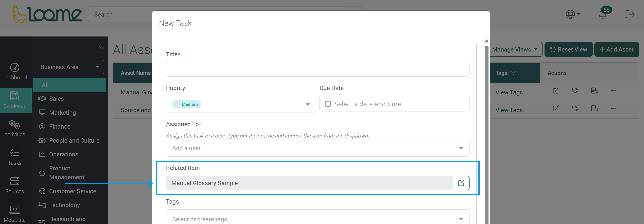Viewport: 644px width, 224px height.
Task: Open the Dashboard from the sidebar
Action: tap(15, 71)
